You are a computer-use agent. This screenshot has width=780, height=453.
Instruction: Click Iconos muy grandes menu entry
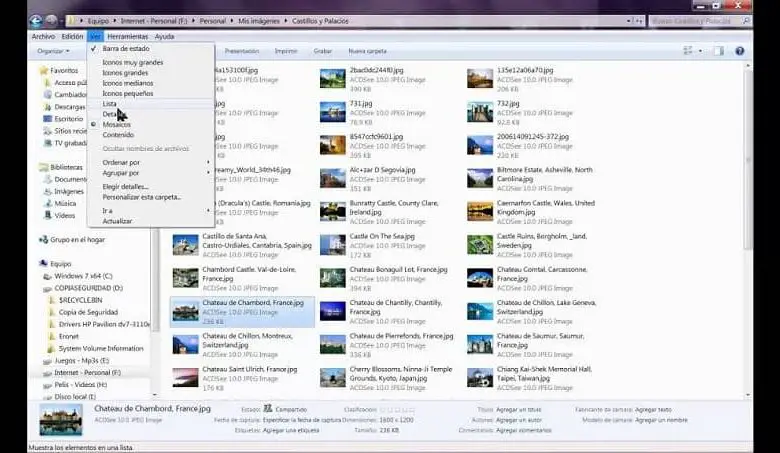coord(132,62)
